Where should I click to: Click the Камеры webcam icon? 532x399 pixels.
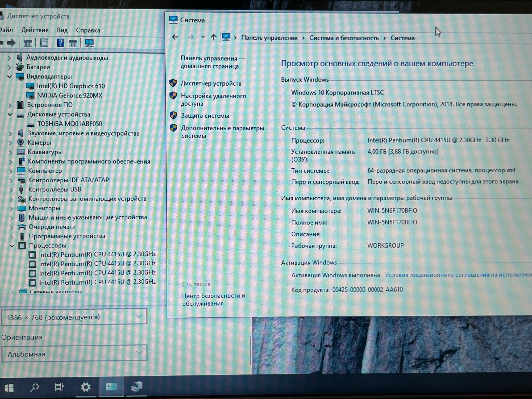coord(20,143)
